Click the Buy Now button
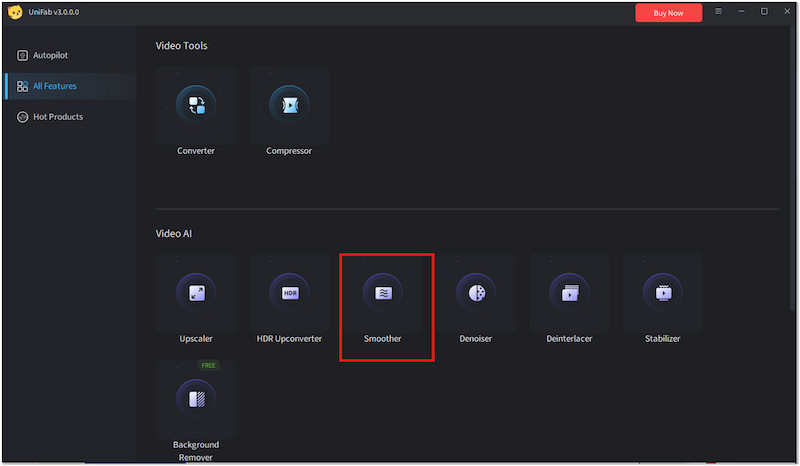The image size is (800, 466). point(668,13)
